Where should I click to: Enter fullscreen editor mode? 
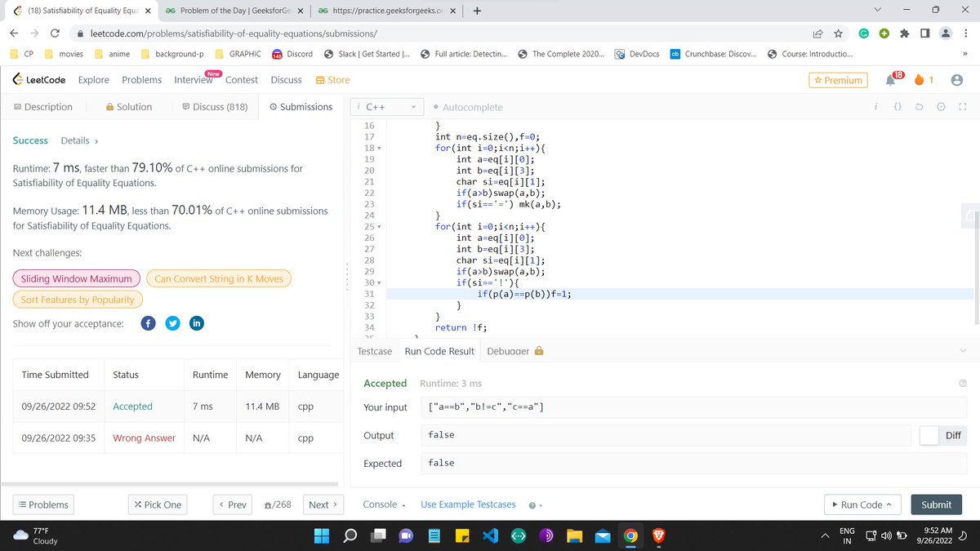[x=961, y=107]
